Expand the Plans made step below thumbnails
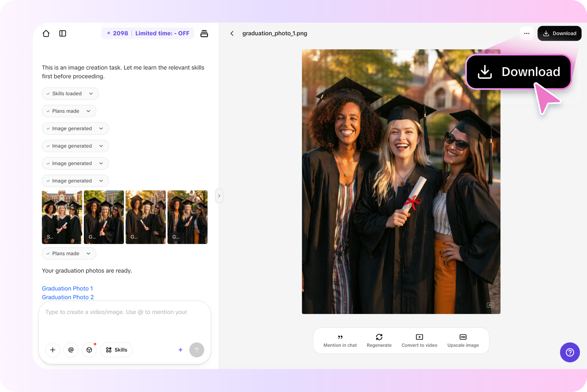Viewport: 587px width, 392px height. point(69,254)
